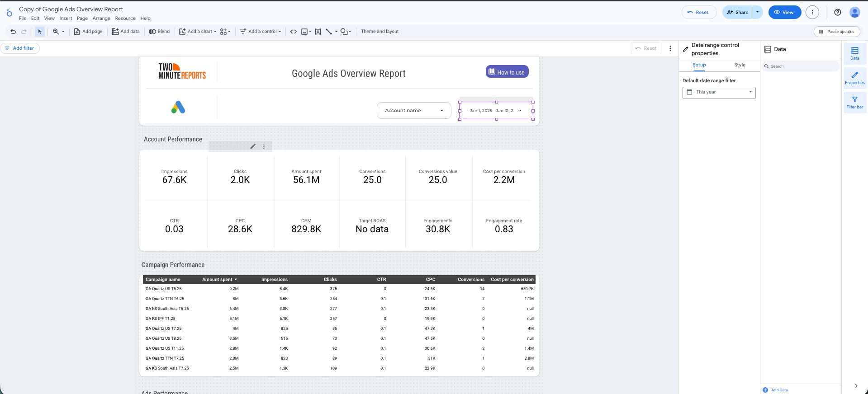Switch to the Style tab
This screenshot has height=394, width=868.
(740, 65)
